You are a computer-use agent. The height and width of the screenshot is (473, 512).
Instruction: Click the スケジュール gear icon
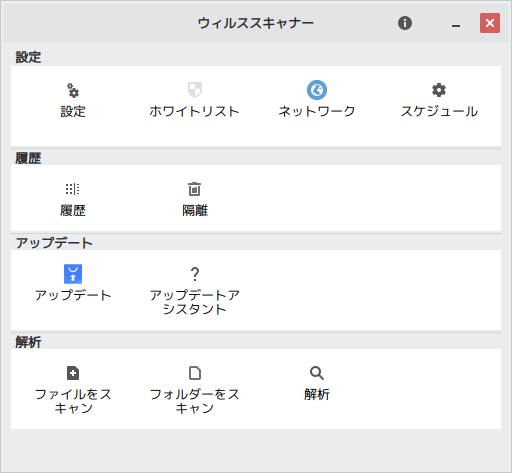[x=439, y=90]
